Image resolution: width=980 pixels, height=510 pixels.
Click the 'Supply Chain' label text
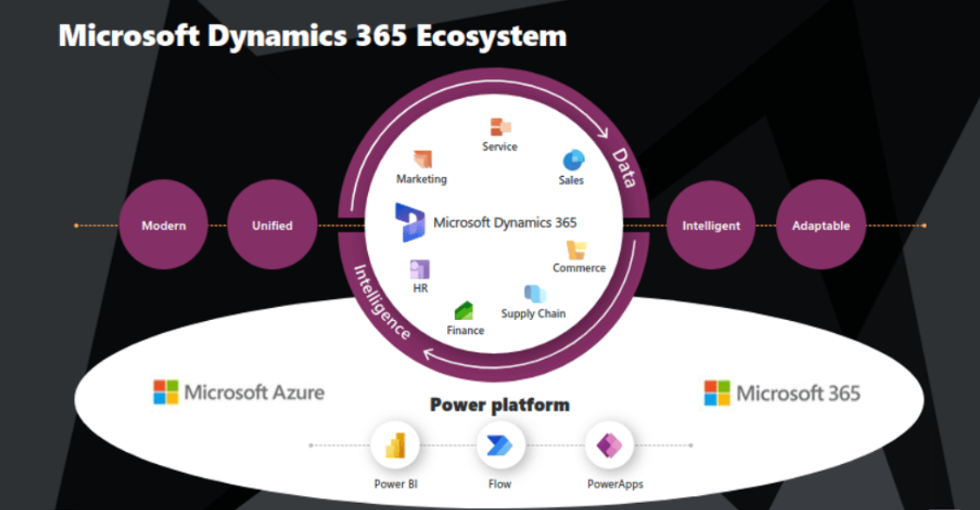click(x=534, y=313)
